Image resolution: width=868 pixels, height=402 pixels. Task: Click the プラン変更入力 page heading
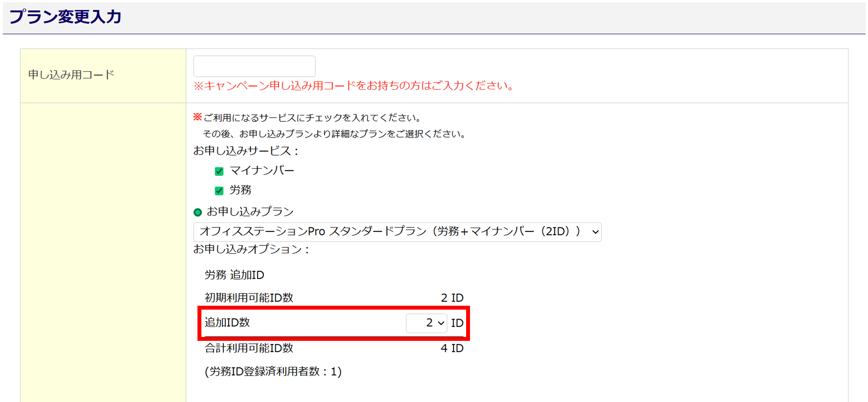pos(65,17)
